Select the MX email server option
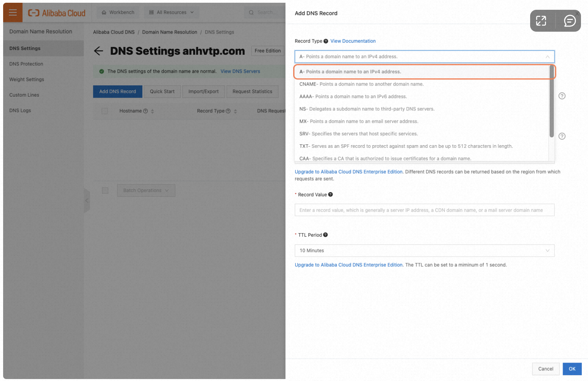The image size is (588, 381). (x=422, y=121)
